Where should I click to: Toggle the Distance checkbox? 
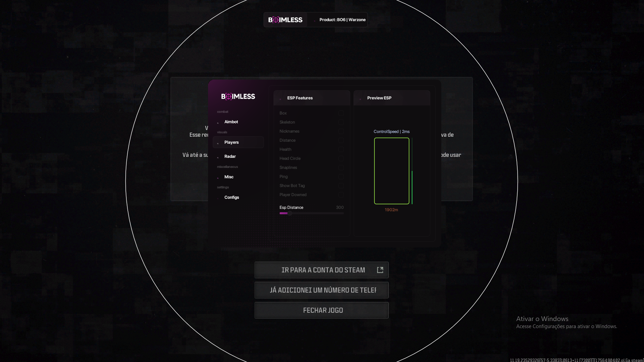point(341,140)
